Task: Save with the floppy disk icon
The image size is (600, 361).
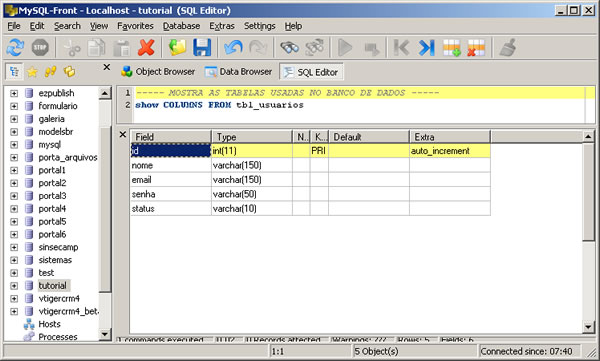Action: point(202,48)
